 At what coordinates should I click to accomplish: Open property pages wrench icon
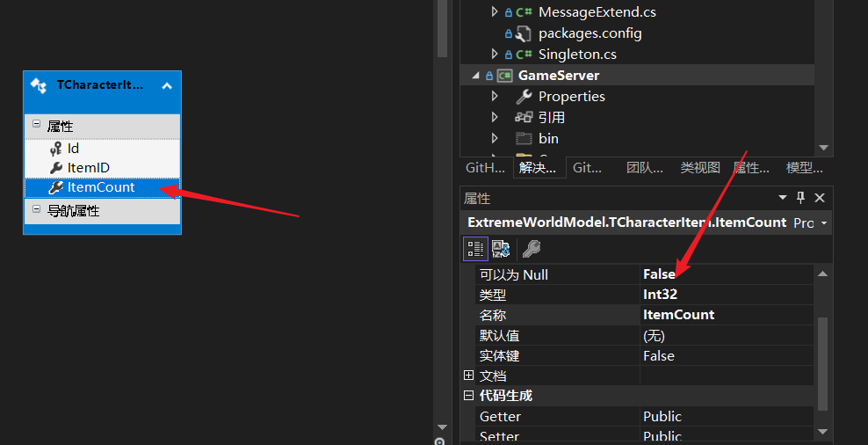click(532, 249)
